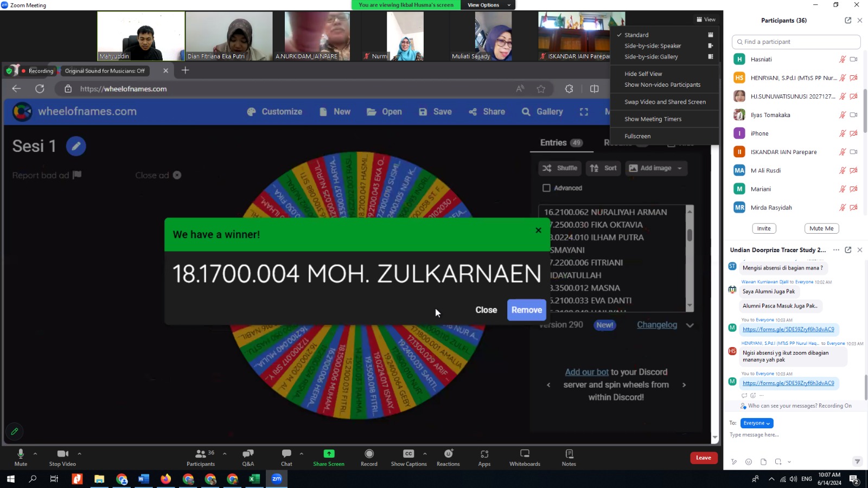Toggle Stop Video camera button
The height and width of the screenshot is (488, 868).
(x=62, y=454)
